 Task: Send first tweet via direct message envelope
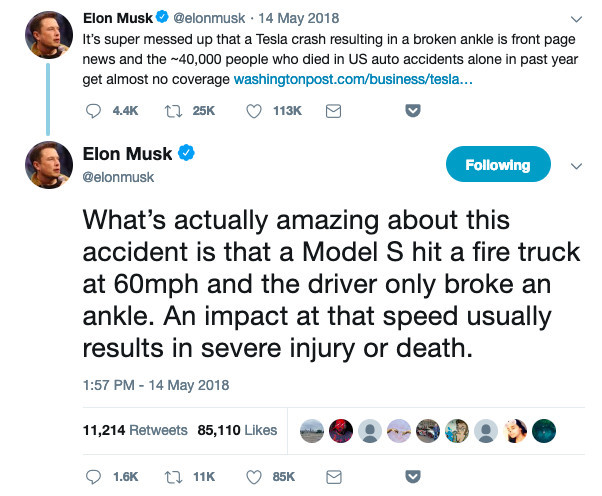(333, 111)
